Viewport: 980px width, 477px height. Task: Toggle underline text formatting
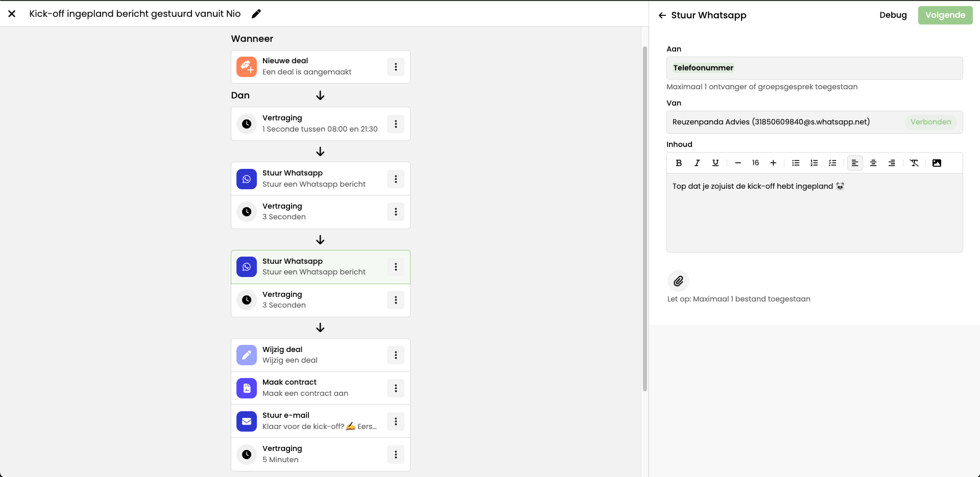click(715, 163)
